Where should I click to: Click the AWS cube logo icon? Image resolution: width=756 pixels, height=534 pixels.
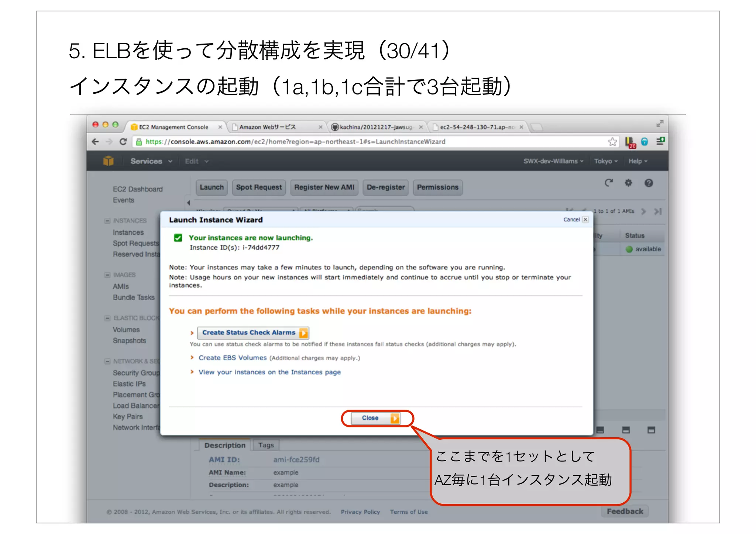(x=108, y=161)
